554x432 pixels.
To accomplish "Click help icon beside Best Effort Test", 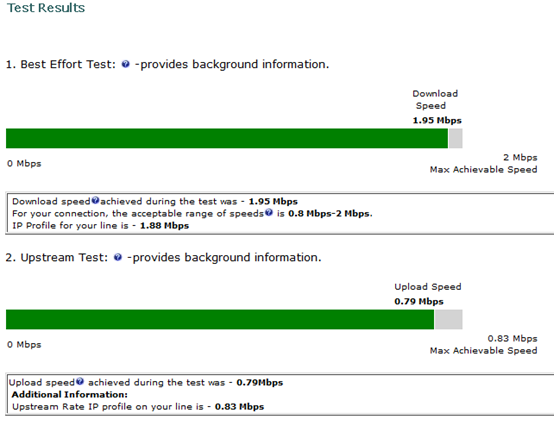I will pos(125,64).
